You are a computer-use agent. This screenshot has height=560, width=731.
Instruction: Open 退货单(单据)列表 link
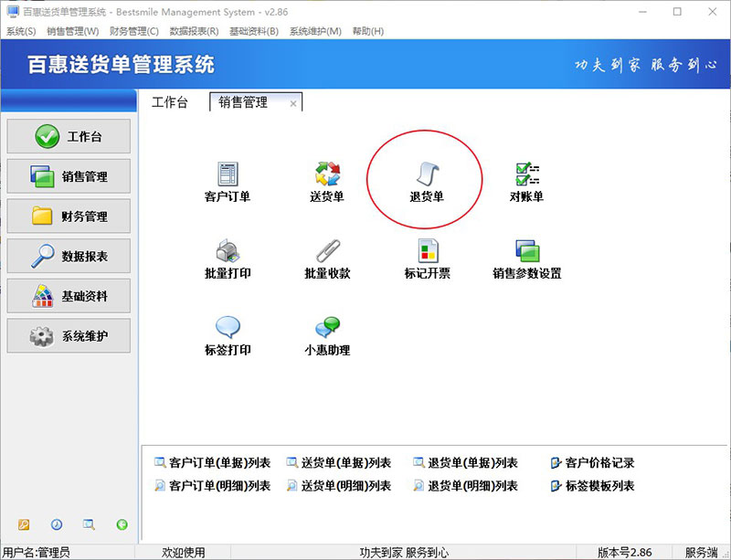[466, 462]
